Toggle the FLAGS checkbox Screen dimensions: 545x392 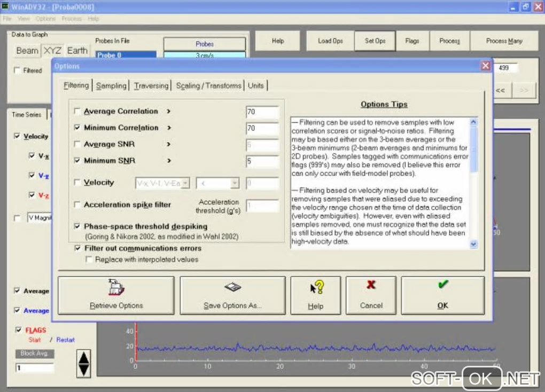coord(18,330)
